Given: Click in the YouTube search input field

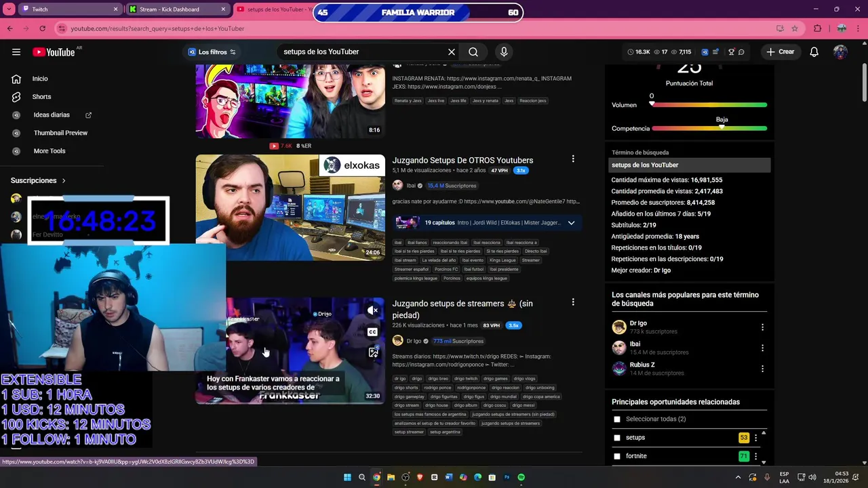Looking at the screenshot, I should 363,52.
